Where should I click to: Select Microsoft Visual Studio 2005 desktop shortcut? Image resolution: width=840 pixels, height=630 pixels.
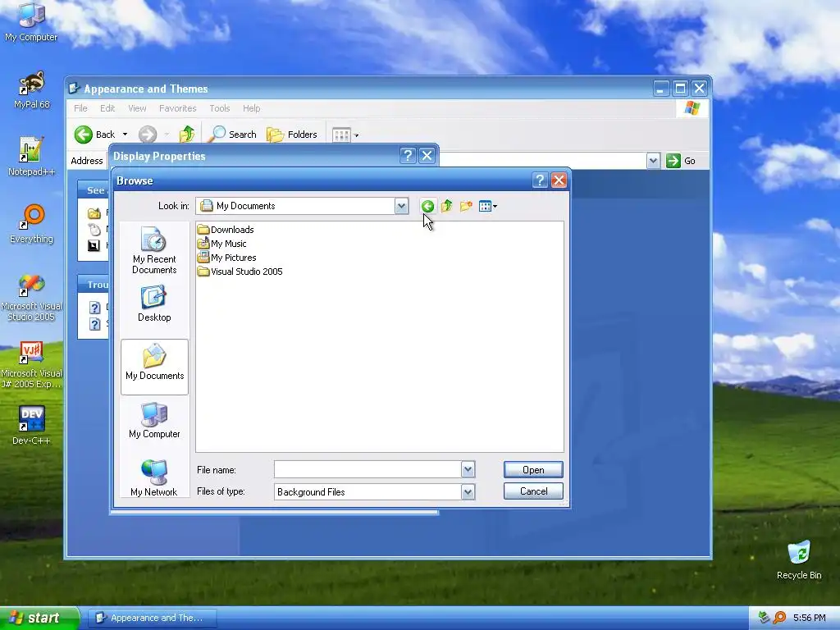[32, 298]
